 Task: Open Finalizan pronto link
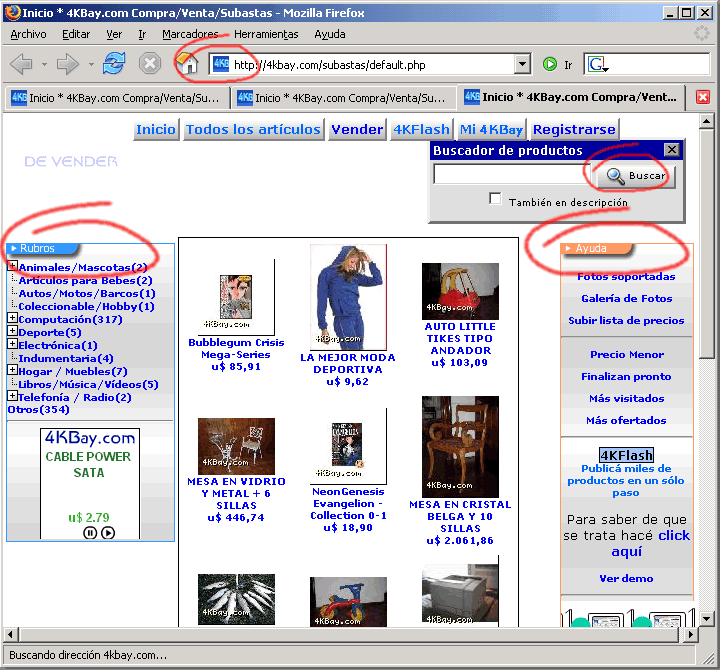coord(626,377)
